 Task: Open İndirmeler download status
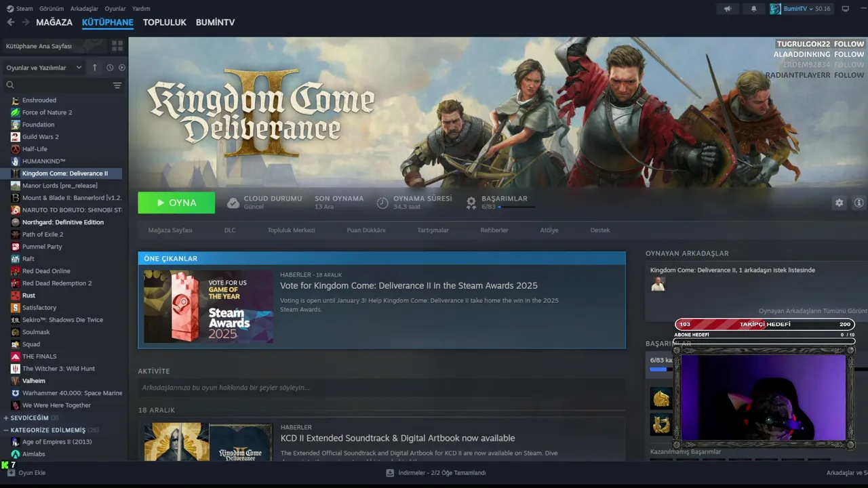(x=436, y=472)
